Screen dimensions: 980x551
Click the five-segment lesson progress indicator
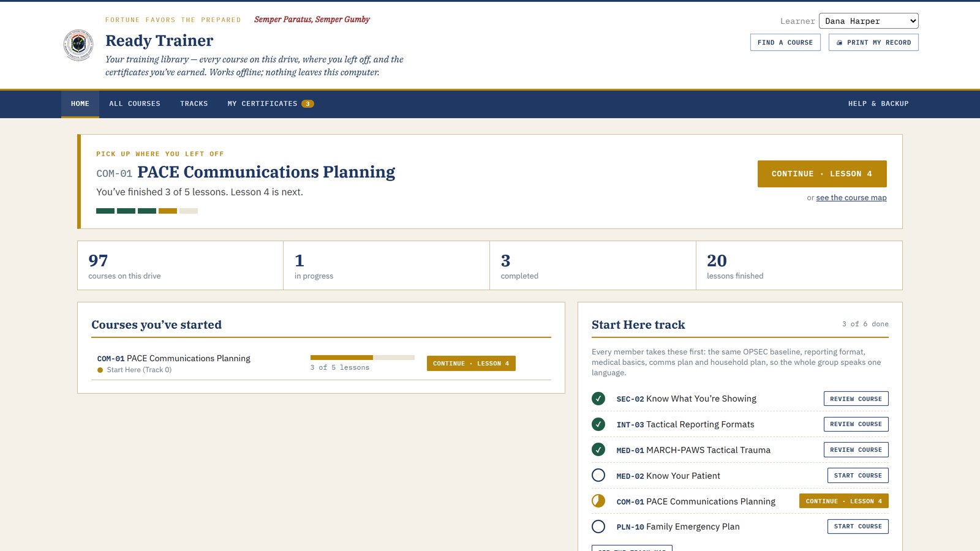pyautogui.click(x=147, y=211)
